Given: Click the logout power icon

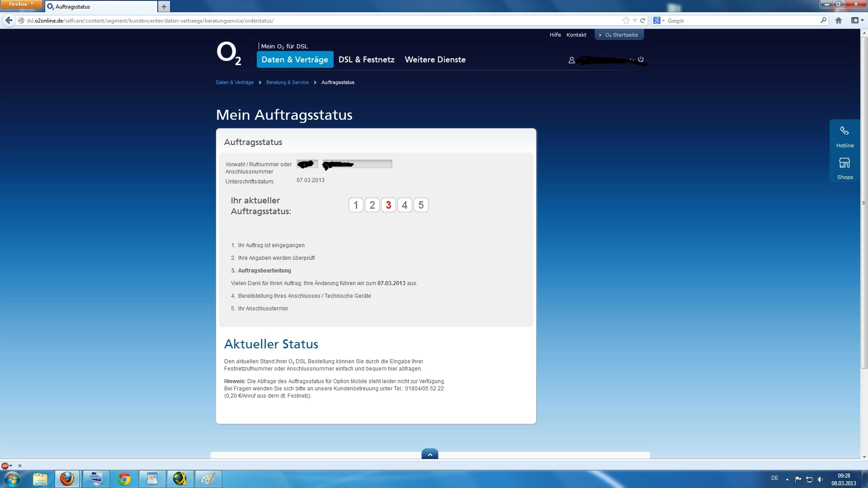Looking at the screenshot, I should tap(641, 59).
